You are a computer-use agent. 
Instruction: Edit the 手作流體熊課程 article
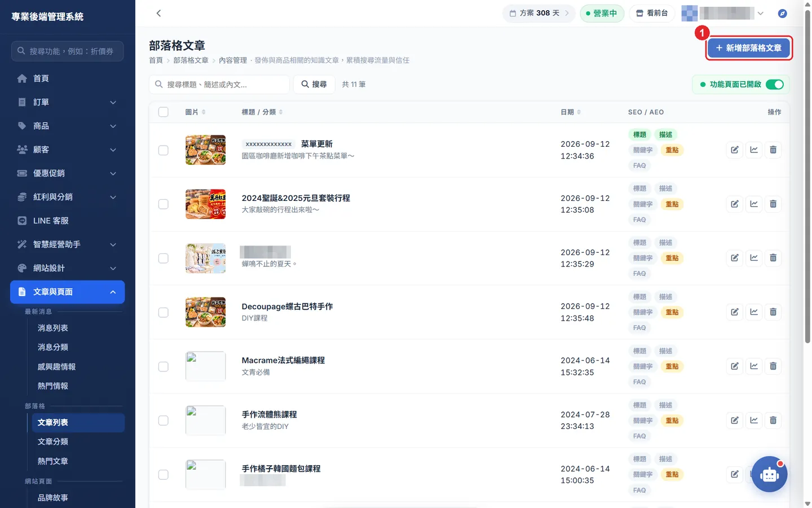click(735, 421)
